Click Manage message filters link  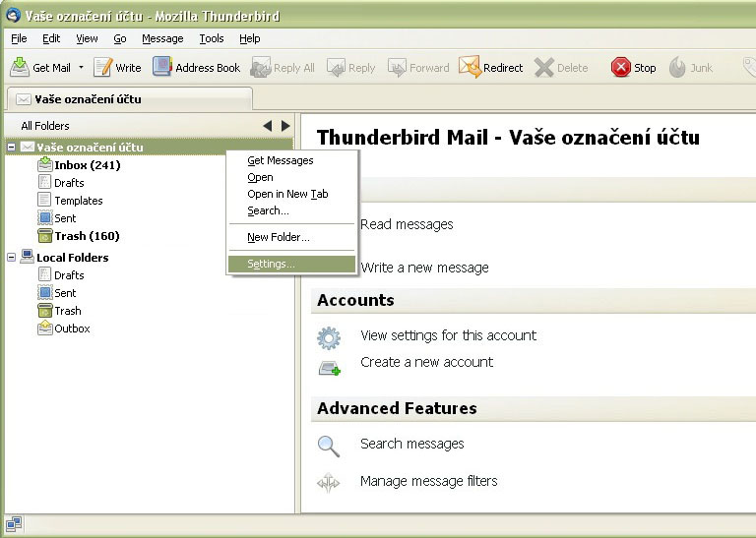428,481
